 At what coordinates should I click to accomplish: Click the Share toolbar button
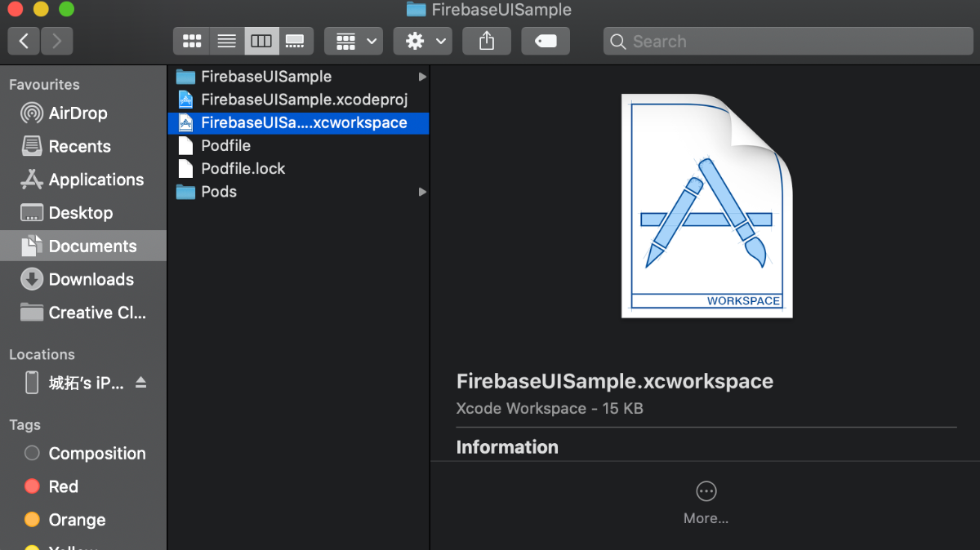[x=487, y=41]
